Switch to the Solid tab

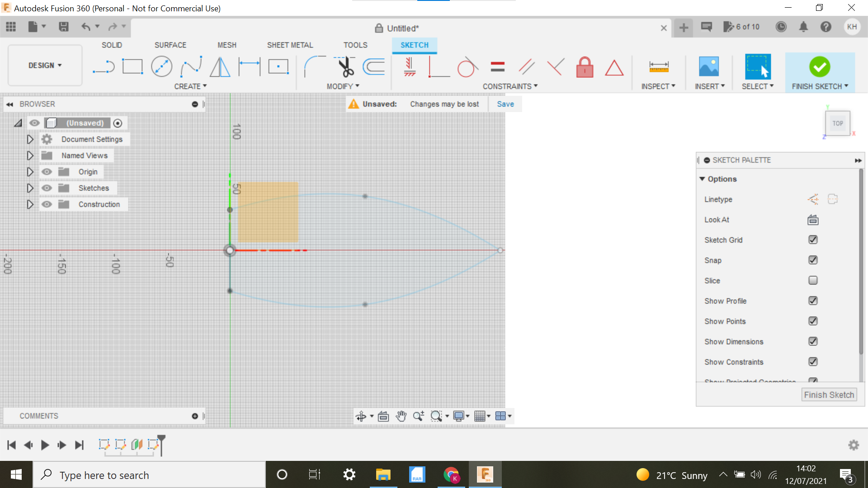coord(111,45)
